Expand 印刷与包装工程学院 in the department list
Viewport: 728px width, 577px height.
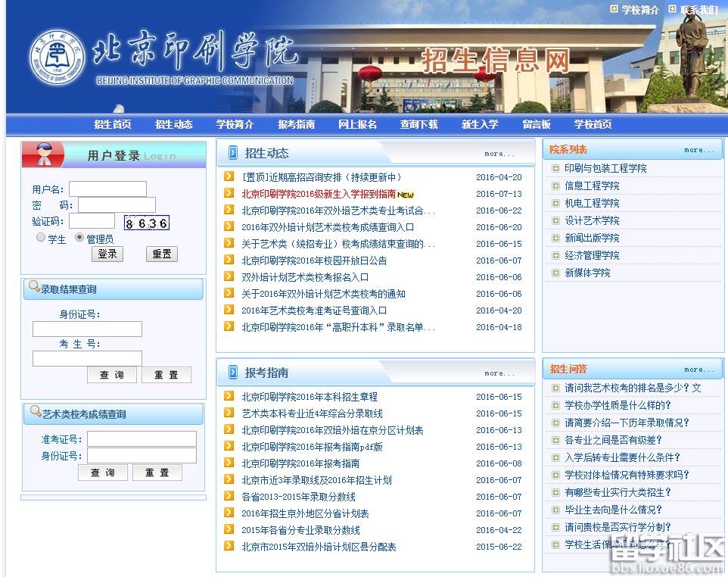pyautogui.click(x=555, y=168)
